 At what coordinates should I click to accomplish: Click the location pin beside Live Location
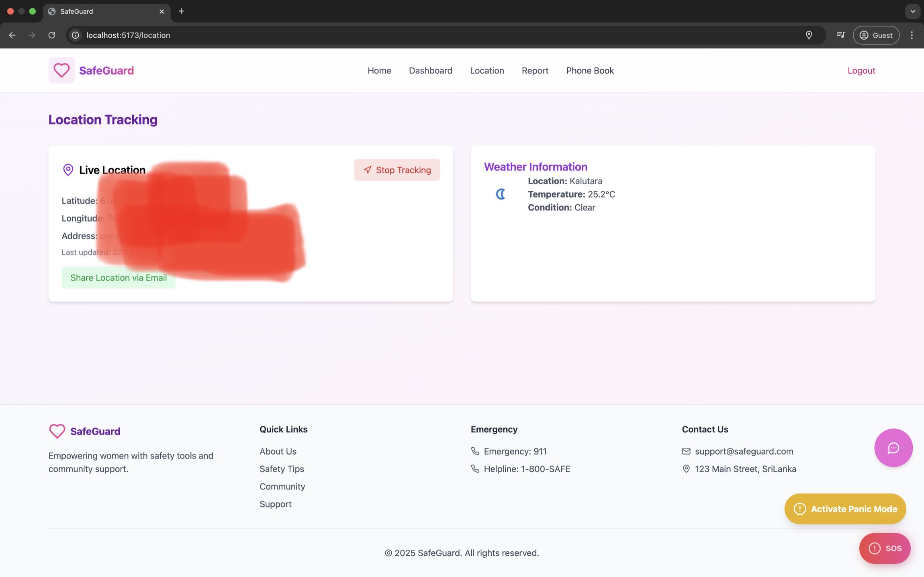tap(67, 170)
